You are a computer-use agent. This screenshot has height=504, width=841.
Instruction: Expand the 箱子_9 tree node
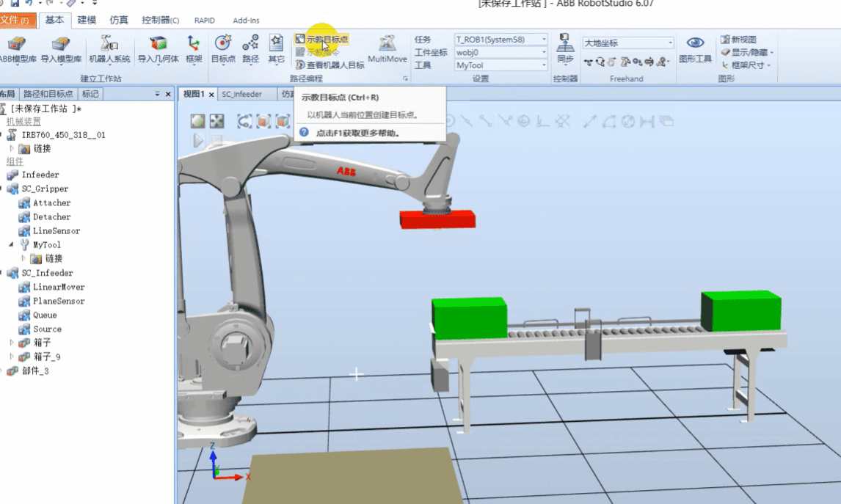(x=11, y=356)
